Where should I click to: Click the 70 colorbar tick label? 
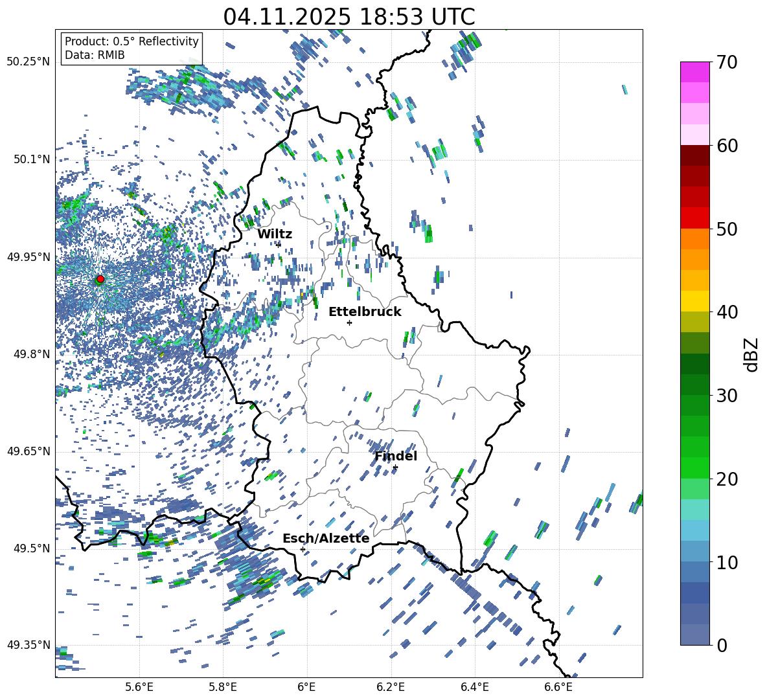tap(727, 62)
